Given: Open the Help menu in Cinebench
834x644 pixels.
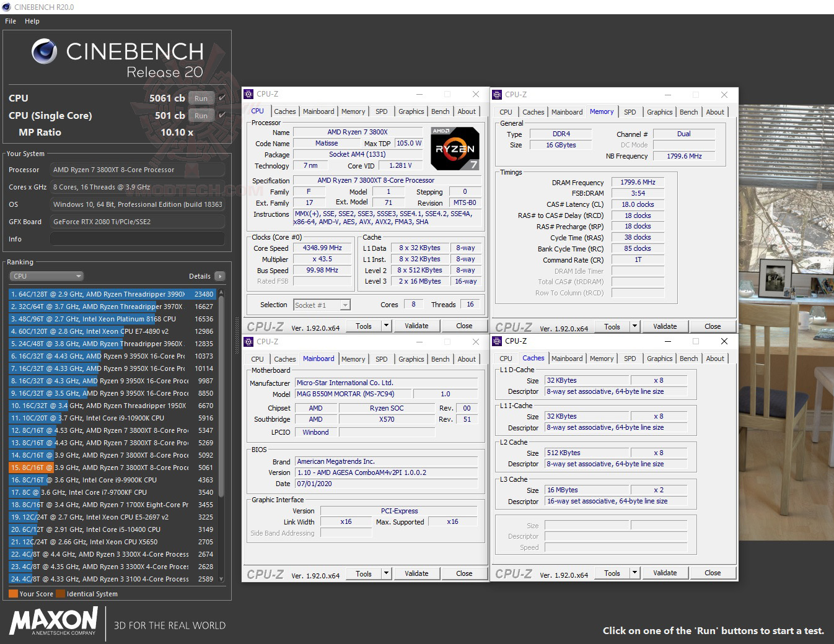Looking at the screenshot, I should point(32,21).
